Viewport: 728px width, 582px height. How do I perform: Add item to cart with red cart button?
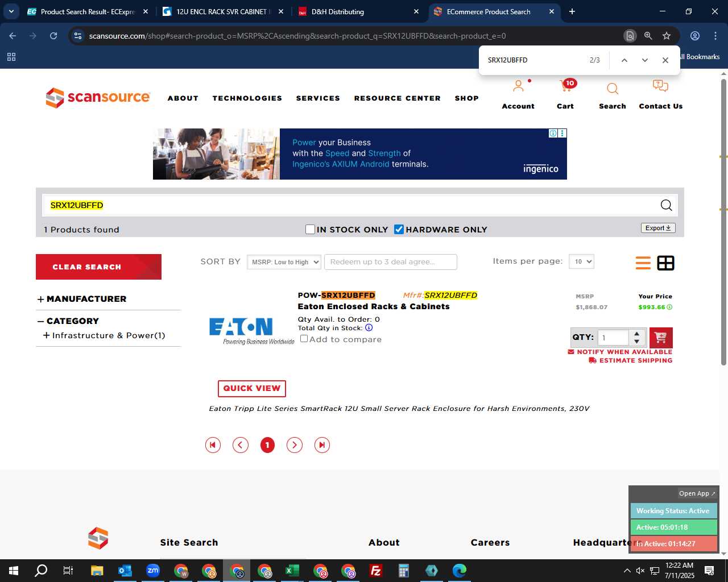(x=661, y=338)
